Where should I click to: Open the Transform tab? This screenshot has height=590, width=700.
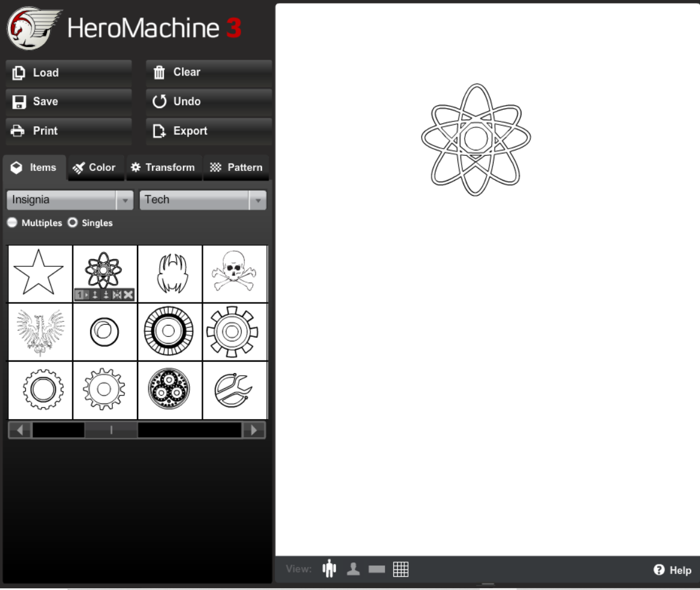pyautogui.click(x=163, y=168)
